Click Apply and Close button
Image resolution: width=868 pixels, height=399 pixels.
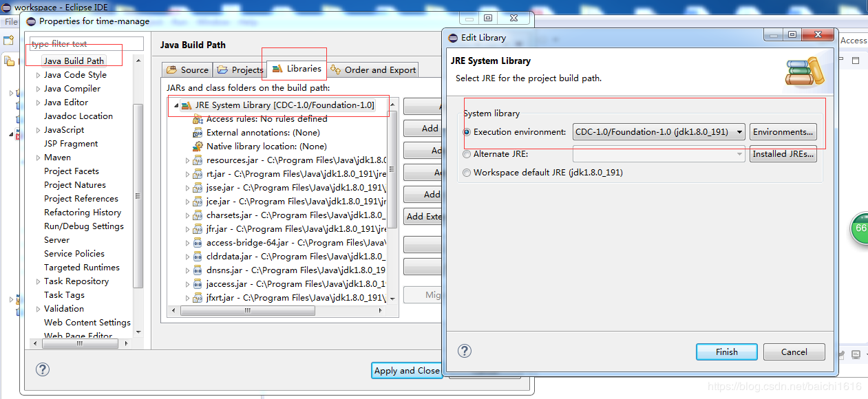(406, 370)
